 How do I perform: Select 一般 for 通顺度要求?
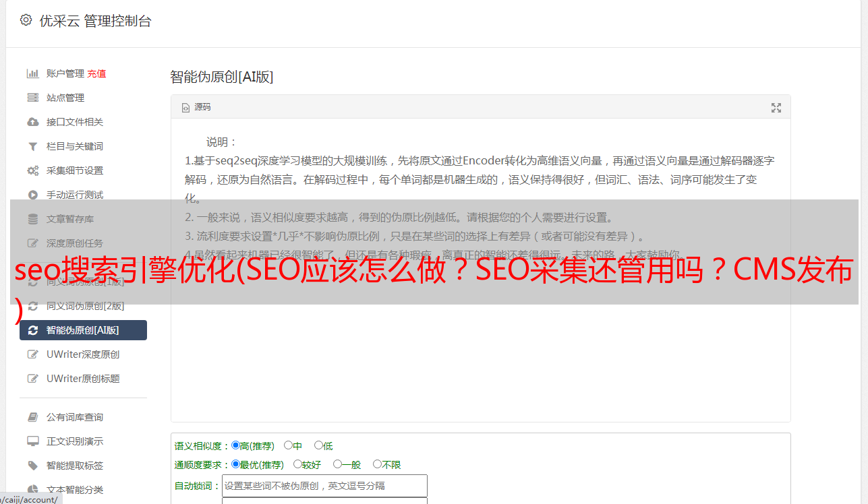tap(337, 464)
